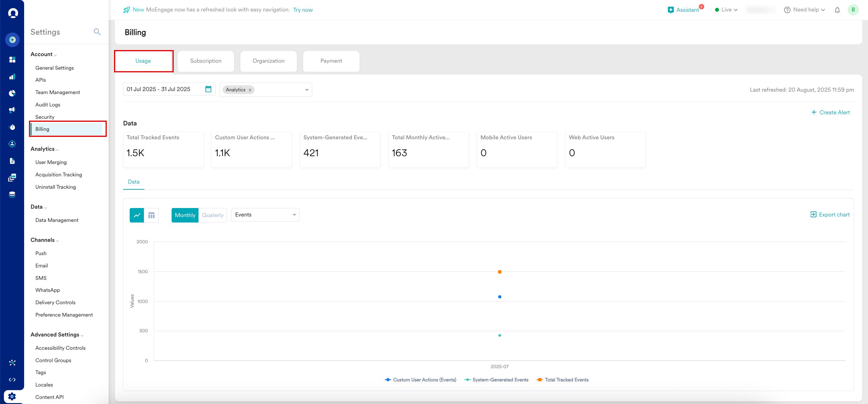868x404 pixels.
Task: Switch to table view icon in chart
Action: click(x=151, y=215)
